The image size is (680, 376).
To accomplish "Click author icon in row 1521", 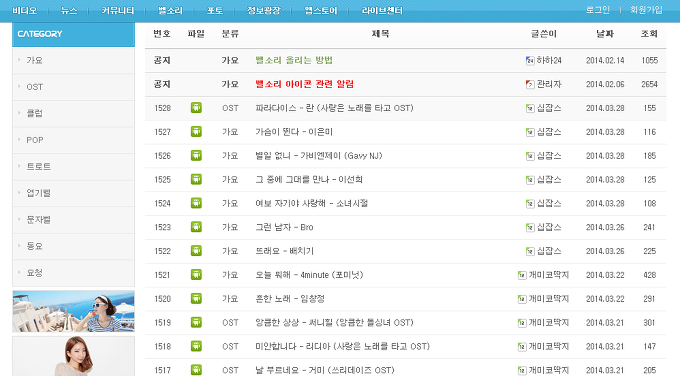I will (x=522, y=275).
